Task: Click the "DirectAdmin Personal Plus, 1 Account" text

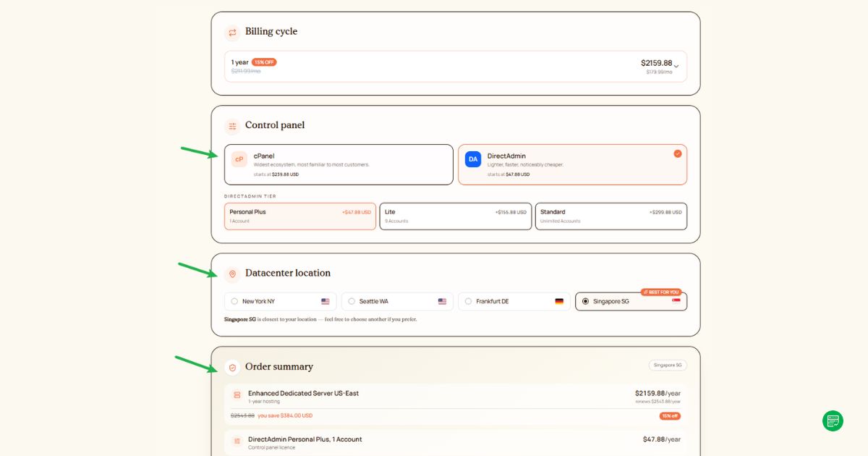Action: (x=305, y=439)
